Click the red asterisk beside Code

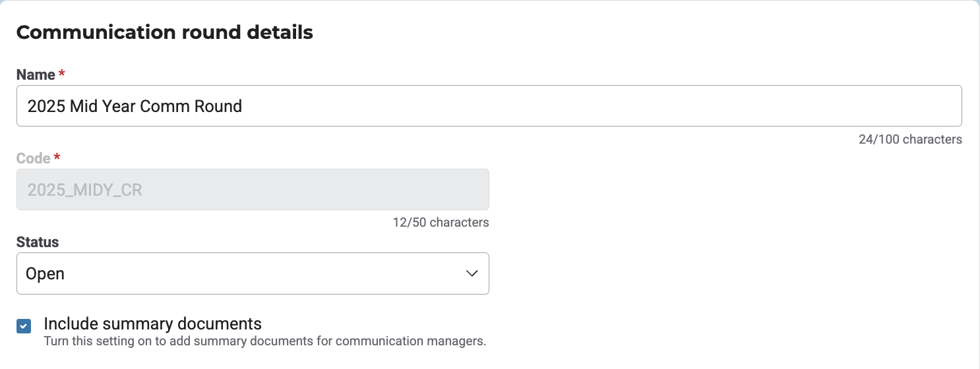click(57, 157)
